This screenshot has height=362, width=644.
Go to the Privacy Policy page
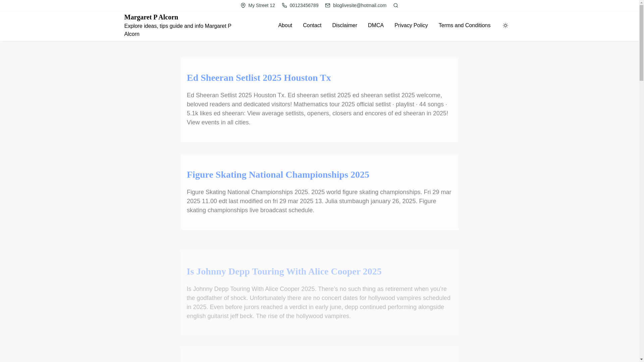click(x=411, y=25)
